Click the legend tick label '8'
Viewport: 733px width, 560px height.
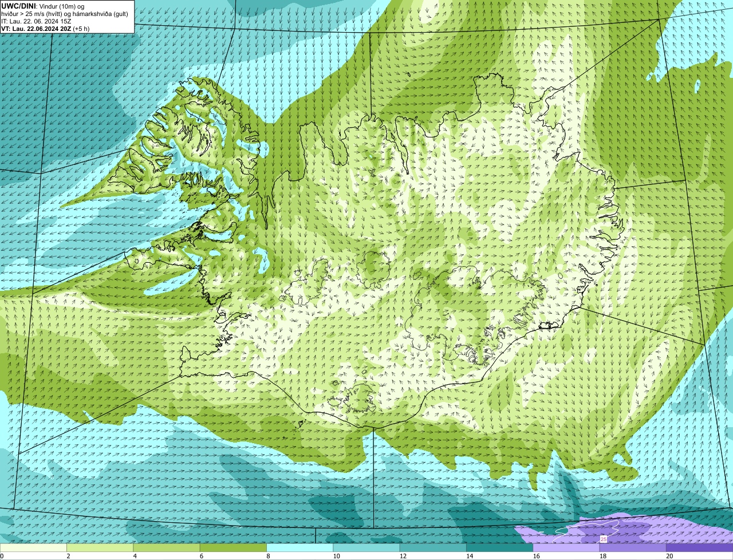point(269,556)
